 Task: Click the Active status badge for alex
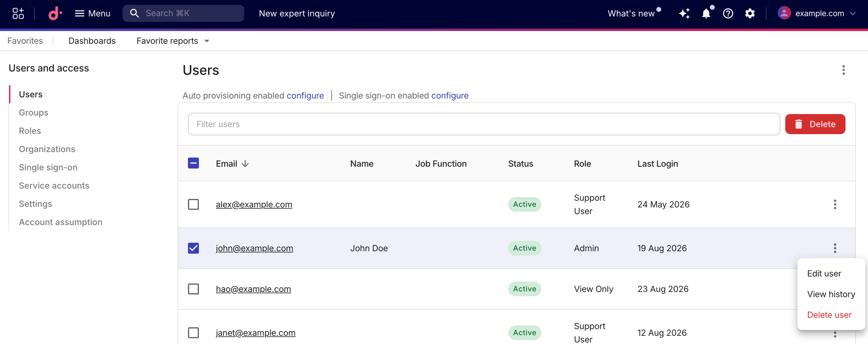pos(524,204)
